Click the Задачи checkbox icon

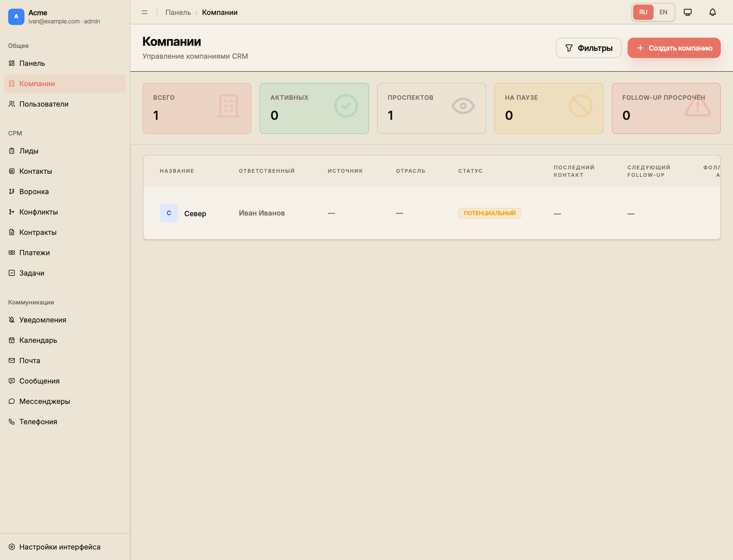pyautogui.click(x=12, y=273)
